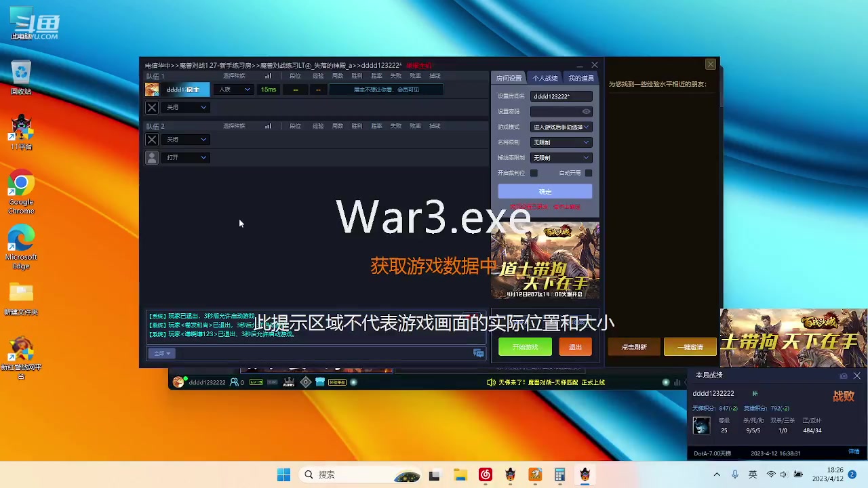Open Google Chrome from the desktop

pyautogui.click(x=21, y=192)
